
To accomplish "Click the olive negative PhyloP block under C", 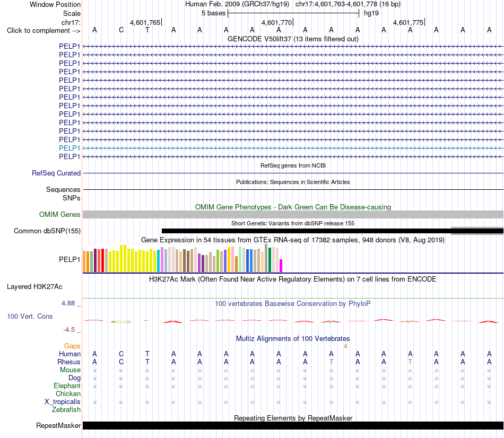I will [x=121, y=322].
